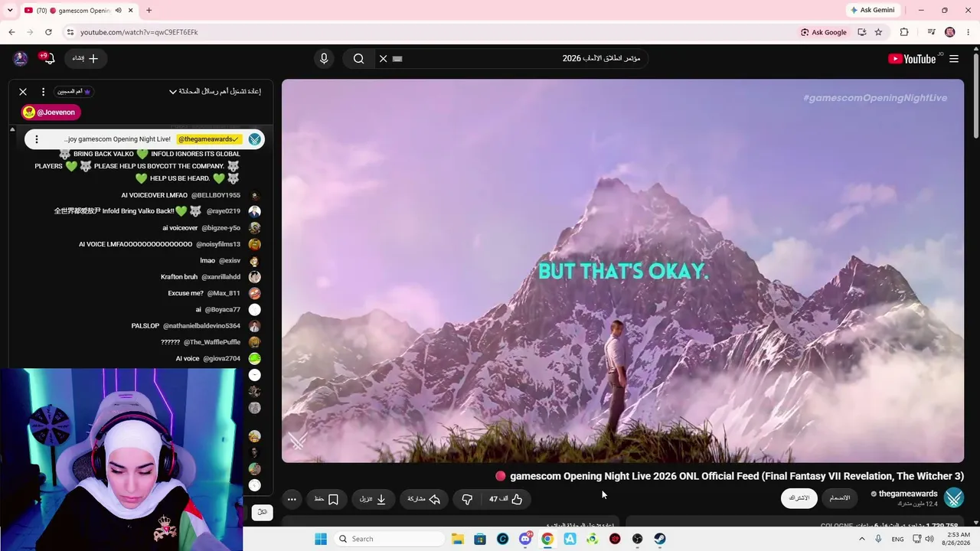Click the thegameawards avatar on pinned message
This screenshot has width=980, height=551.
coord(254,139)
